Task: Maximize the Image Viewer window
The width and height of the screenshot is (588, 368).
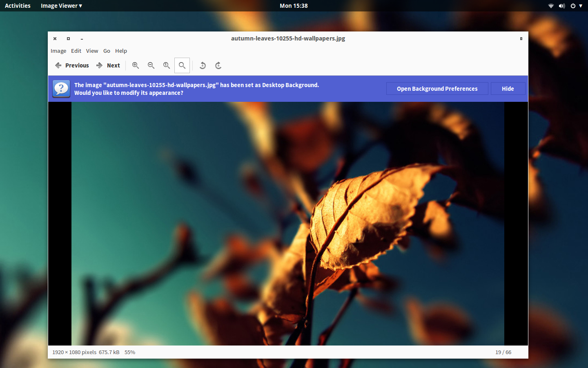Action: click(68, 38)
